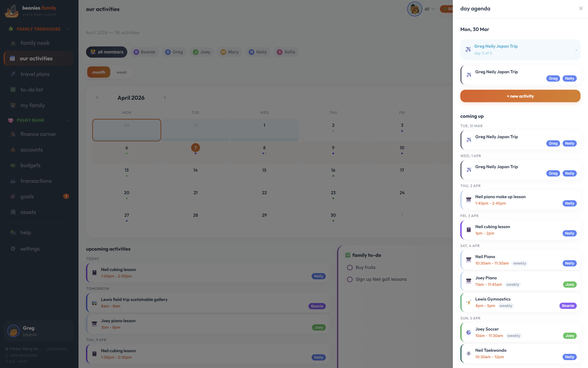Click the soccer ball icon for Joey Soccer

(468, 332)
